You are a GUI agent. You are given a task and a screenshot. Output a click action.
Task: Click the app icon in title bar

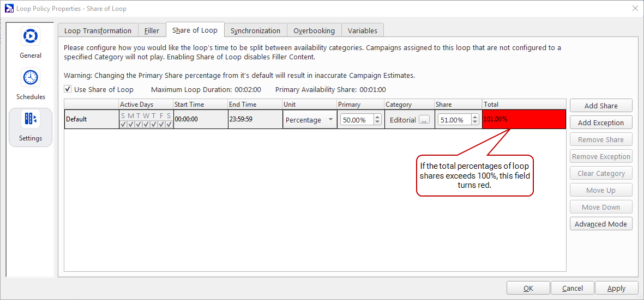tap(9, 8)
